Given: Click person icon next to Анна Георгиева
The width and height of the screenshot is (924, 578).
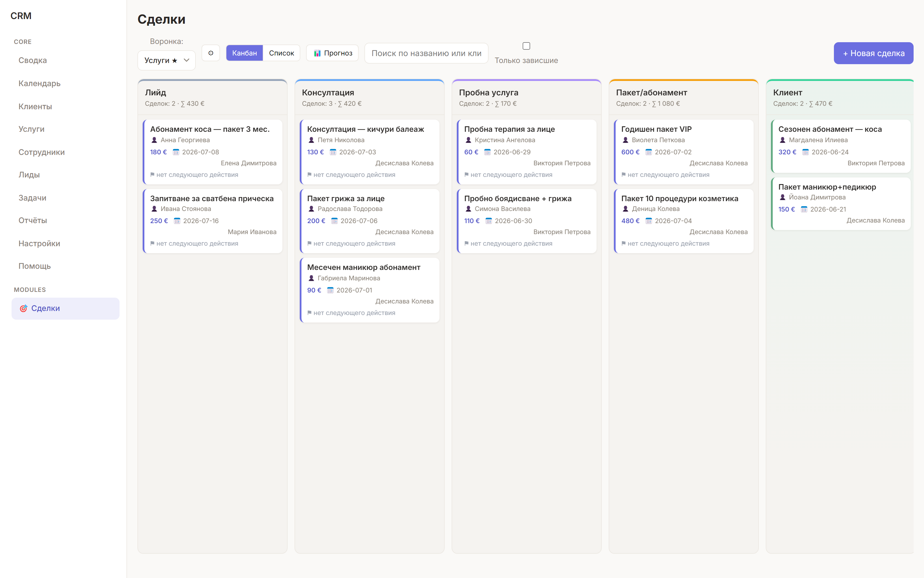Looking at the screenshot, I should click(154, 140).
